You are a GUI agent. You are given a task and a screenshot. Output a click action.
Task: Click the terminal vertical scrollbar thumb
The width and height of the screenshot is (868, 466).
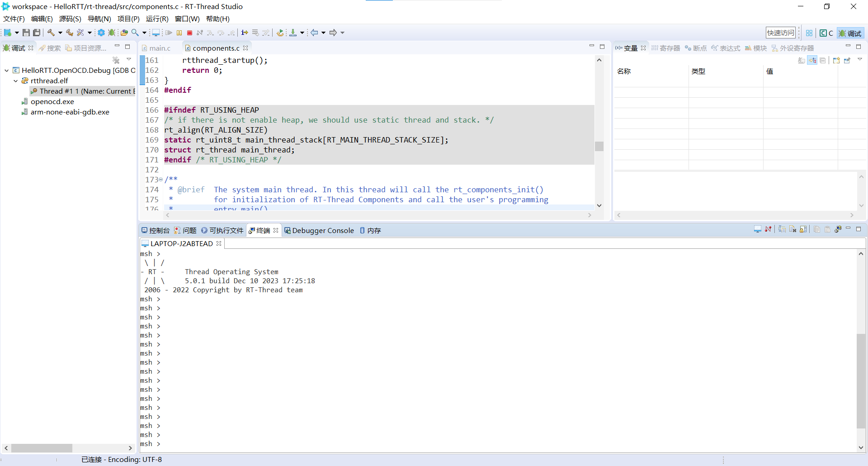coord(861,381)
